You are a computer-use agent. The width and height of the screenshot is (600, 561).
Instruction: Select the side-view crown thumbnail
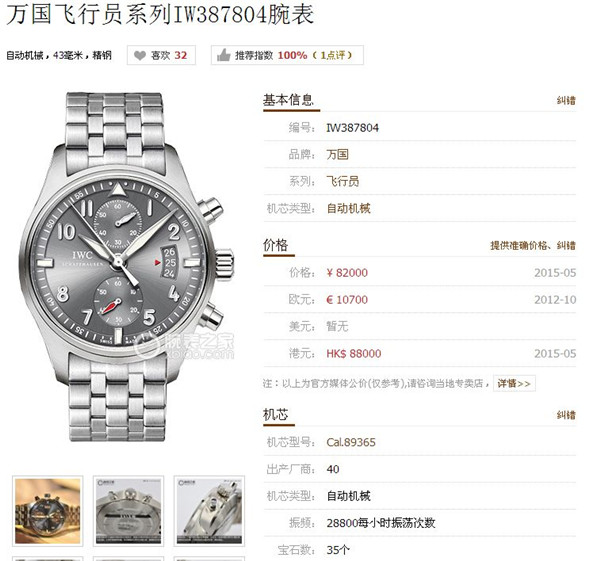click(209, 510)
